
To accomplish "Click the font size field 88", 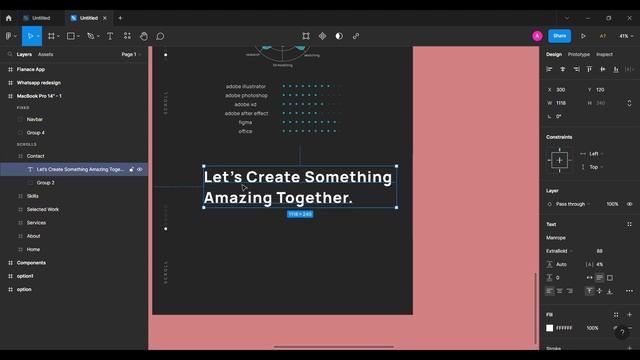I will (599, 251).
